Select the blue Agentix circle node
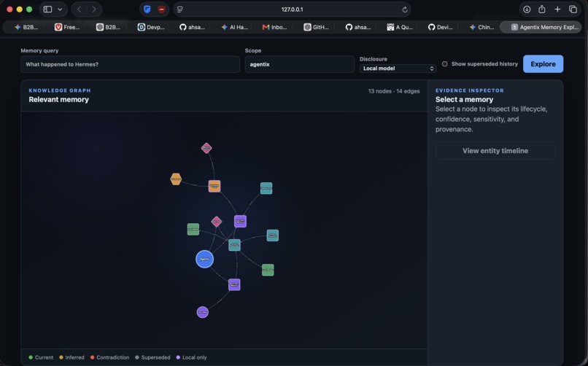Screen dimensions: 588x366 [x=205, y=260]
